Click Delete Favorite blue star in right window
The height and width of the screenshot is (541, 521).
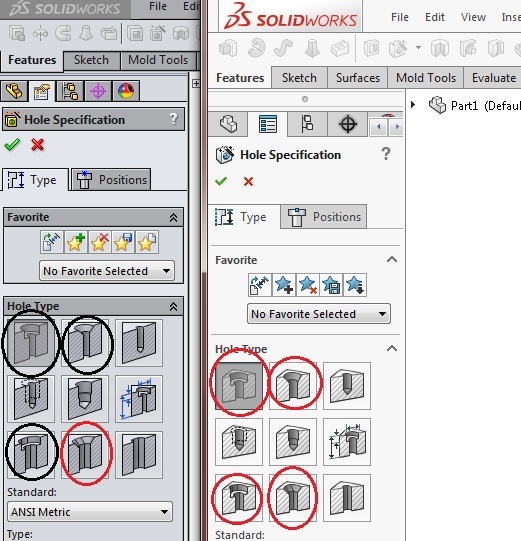click(x=307, y=285)
